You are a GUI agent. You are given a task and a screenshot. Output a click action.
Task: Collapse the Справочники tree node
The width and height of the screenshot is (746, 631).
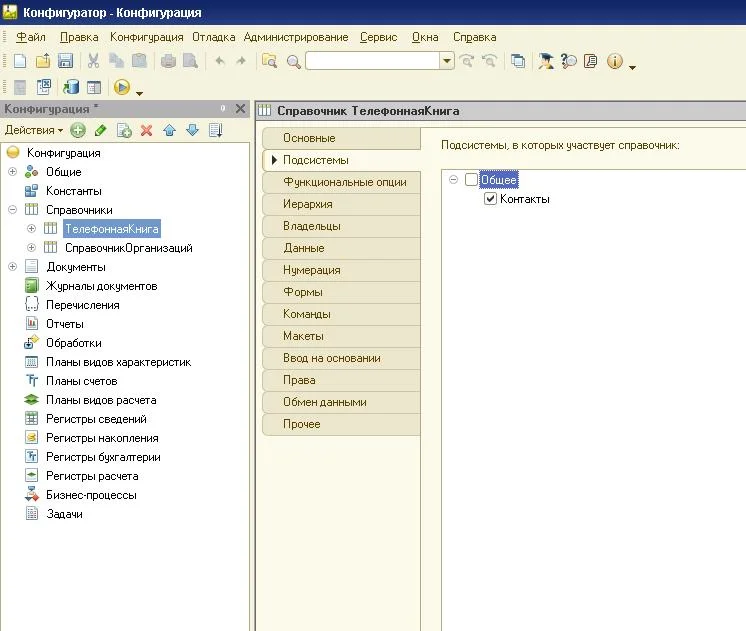pyautogui.click(x=12, y=210)
